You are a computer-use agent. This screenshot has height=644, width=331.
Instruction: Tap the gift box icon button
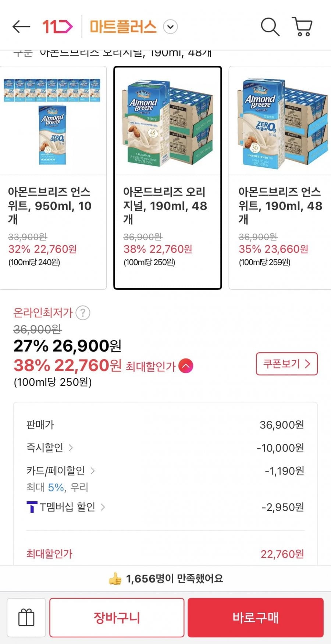point(26,618)
